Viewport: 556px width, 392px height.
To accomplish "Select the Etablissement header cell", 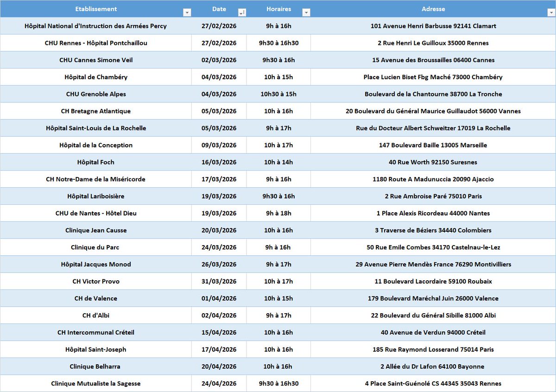I will coord(96,9).
